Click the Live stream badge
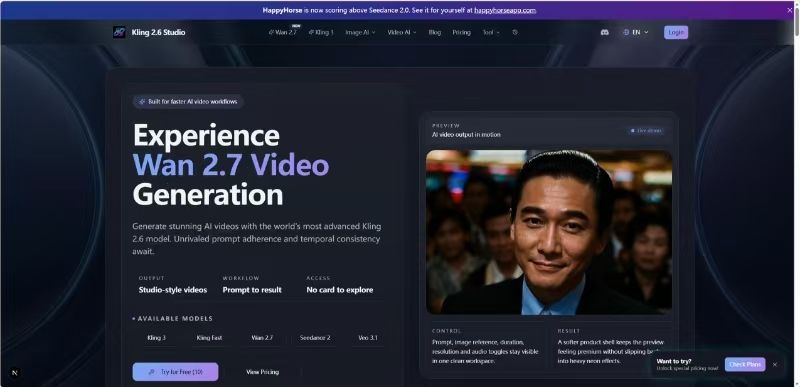Viewport: 800px width, 387px height. (646, 131)
